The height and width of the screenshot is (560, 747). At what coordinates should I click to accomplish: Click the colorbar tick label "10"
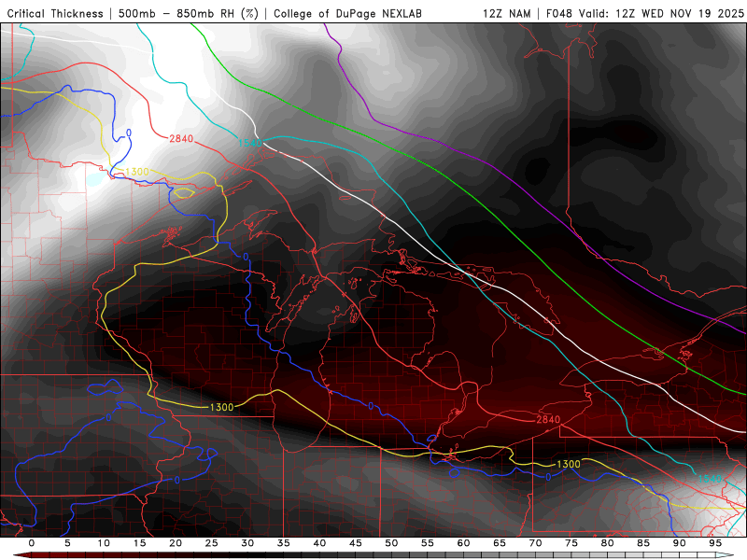click(104, 543)
